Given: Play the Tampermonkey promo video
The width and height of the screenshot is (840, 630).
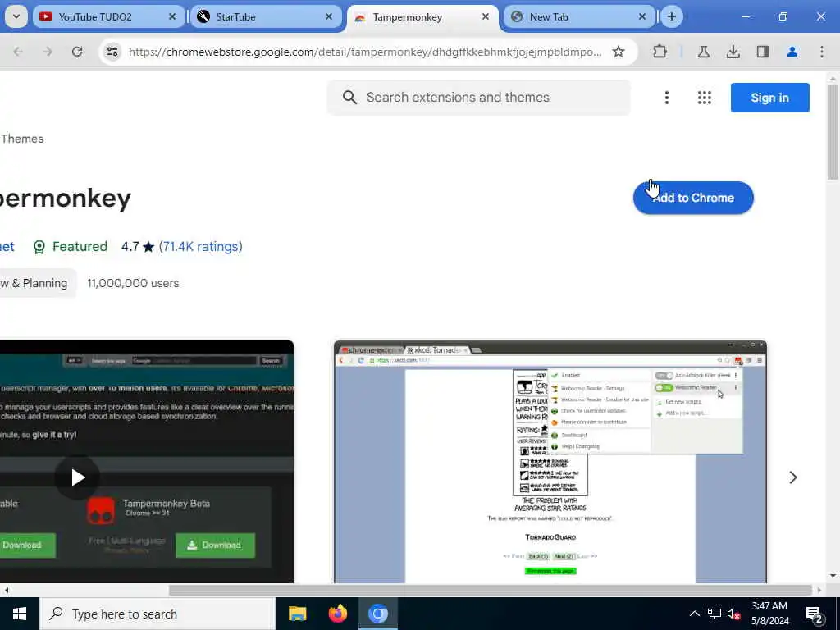Looking at the screenshot, I should tap(77, 477).
